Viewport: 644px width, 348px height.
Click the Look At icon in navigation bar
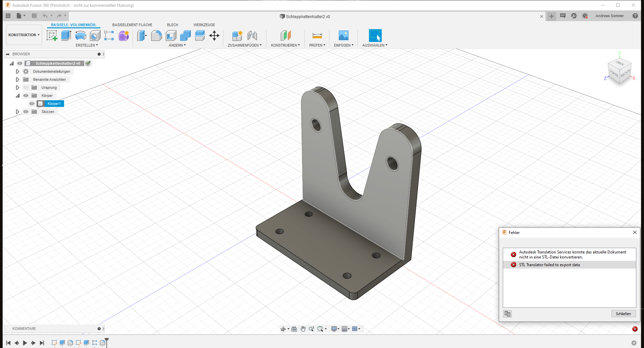(x=294, y=329)
